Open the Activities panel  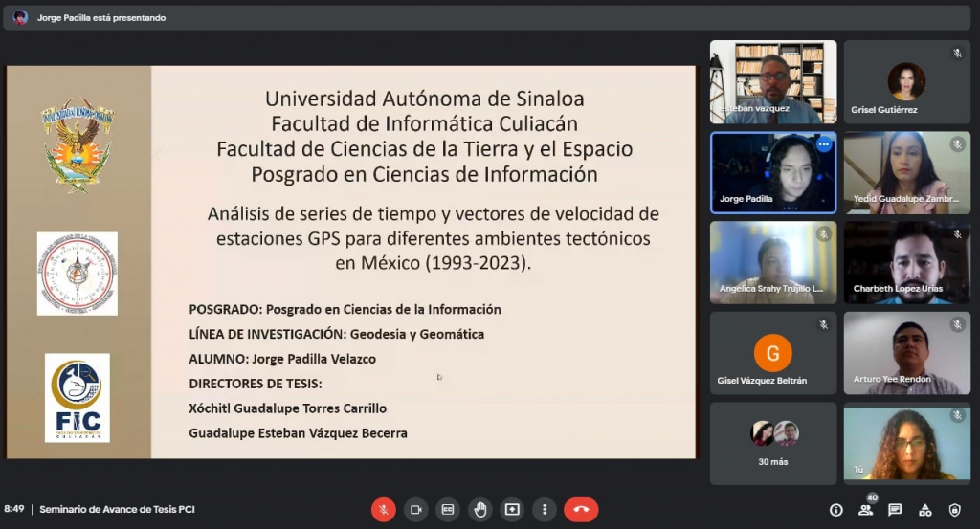tap(925, 510)
